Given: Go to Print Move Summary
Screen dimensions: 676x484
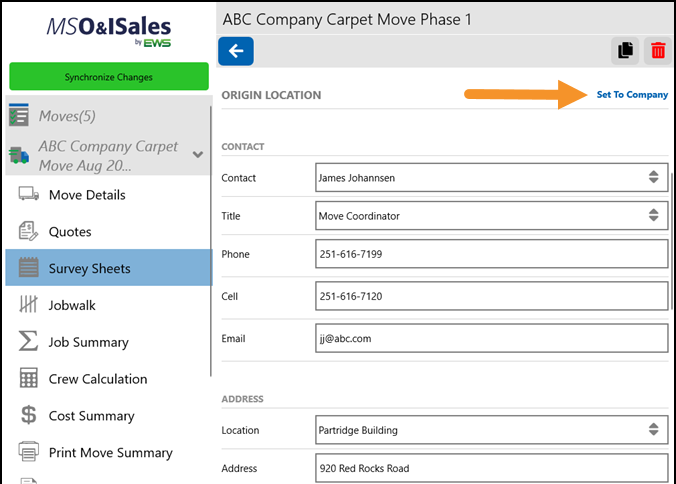Looking at the screenshot, I should (x=110, y=453).
